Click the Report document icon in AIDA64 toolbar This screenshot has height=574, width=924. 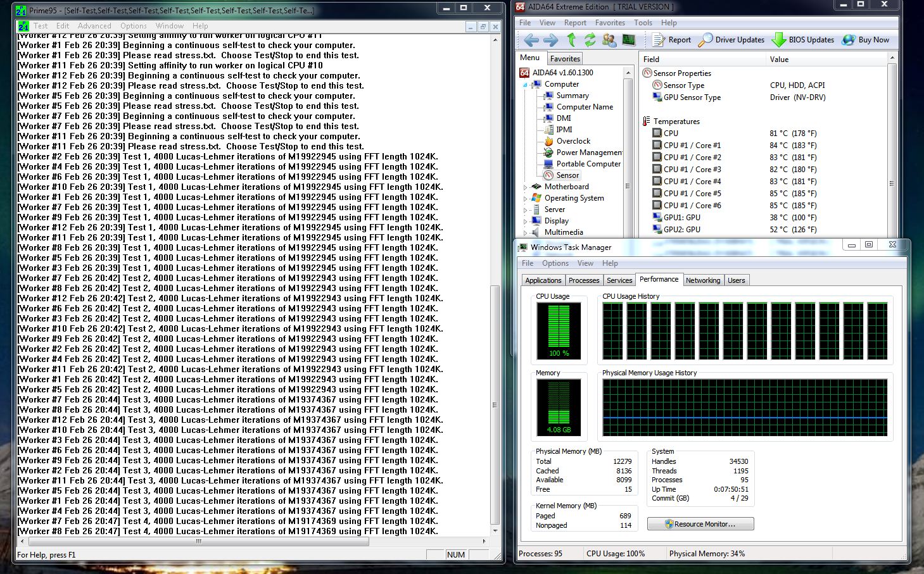(x=659, y=40)
